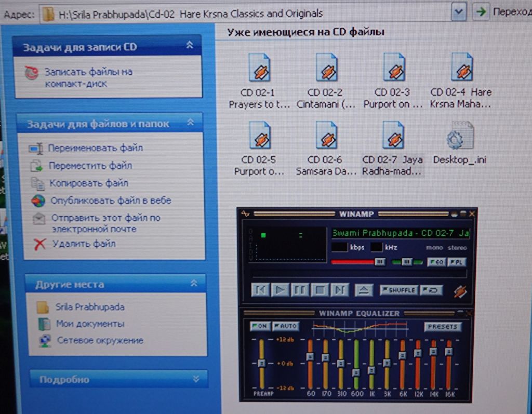Open the equalizer PRESETS menu

[x=443, y=326]
